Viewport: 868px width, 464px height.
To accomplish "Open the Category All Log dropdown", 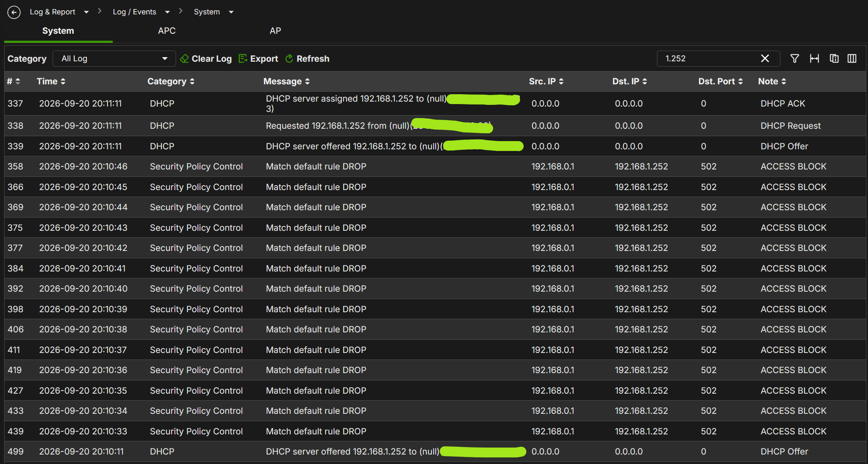I will click(x=114, y=58).
